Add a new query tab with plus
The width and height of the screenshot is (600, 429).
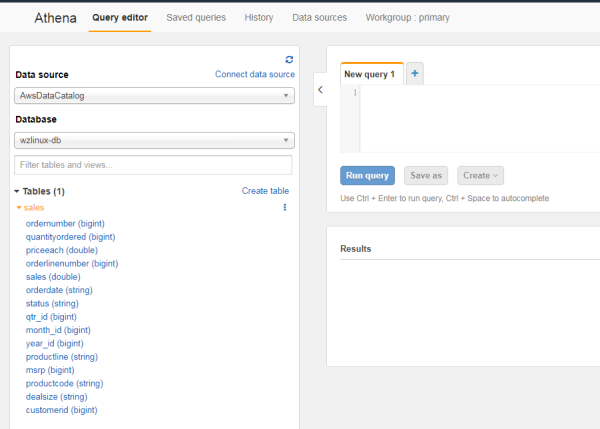pyautogui.click(x=416, y=73)
